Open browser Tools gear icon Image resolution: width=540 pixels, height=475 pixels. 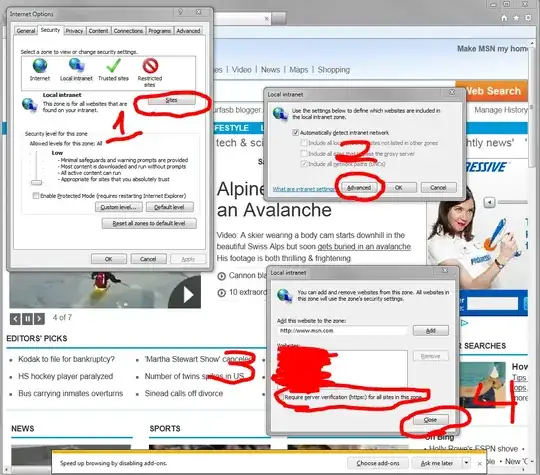tap(528, 18)
